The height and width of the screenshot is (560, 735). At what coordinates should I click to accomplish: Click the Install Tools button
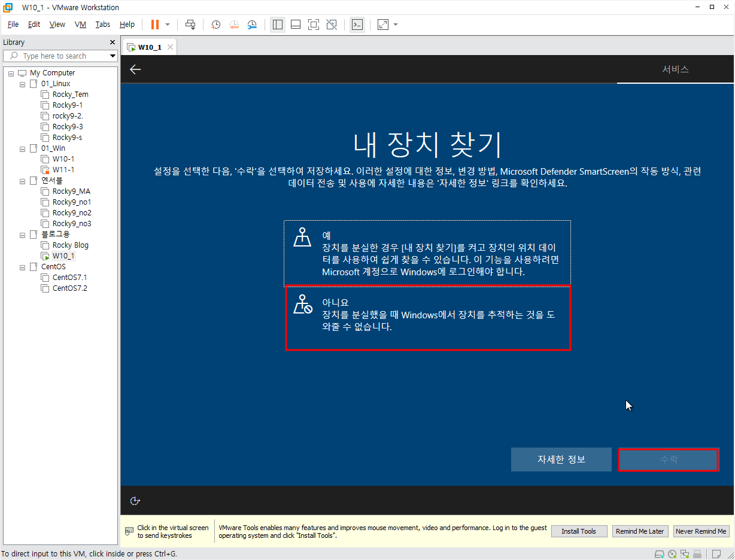(579, 531)
